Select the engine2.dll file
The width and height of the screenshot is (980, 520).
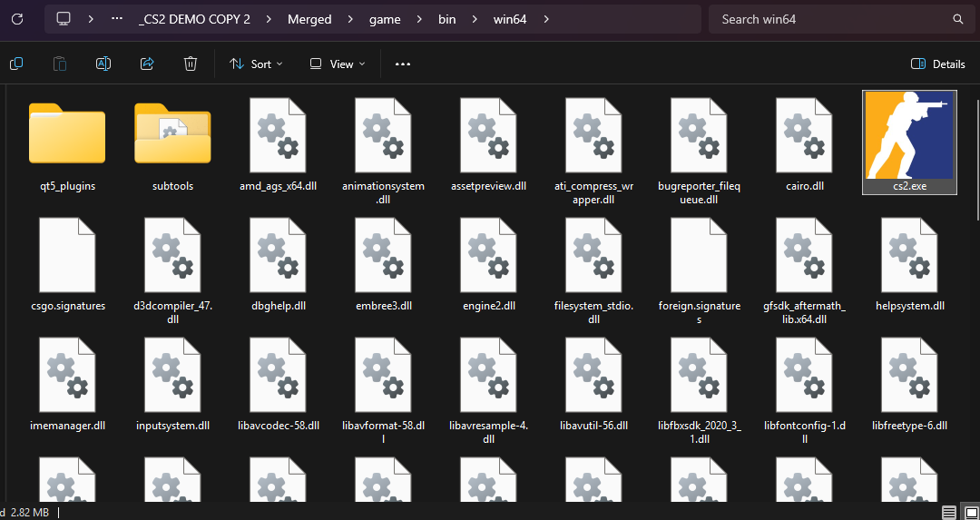pos(489,266)
